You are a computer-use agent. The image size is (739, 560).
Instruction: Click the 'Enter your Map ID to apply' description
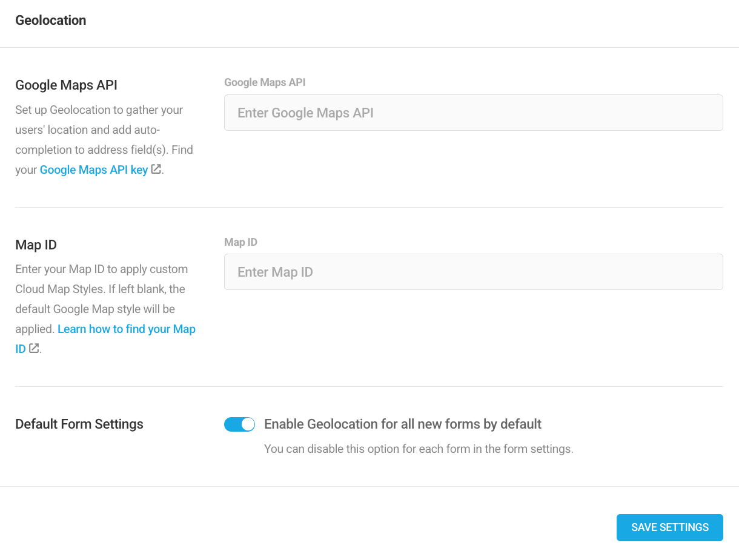pyautogui.click(x=101, y=269)
